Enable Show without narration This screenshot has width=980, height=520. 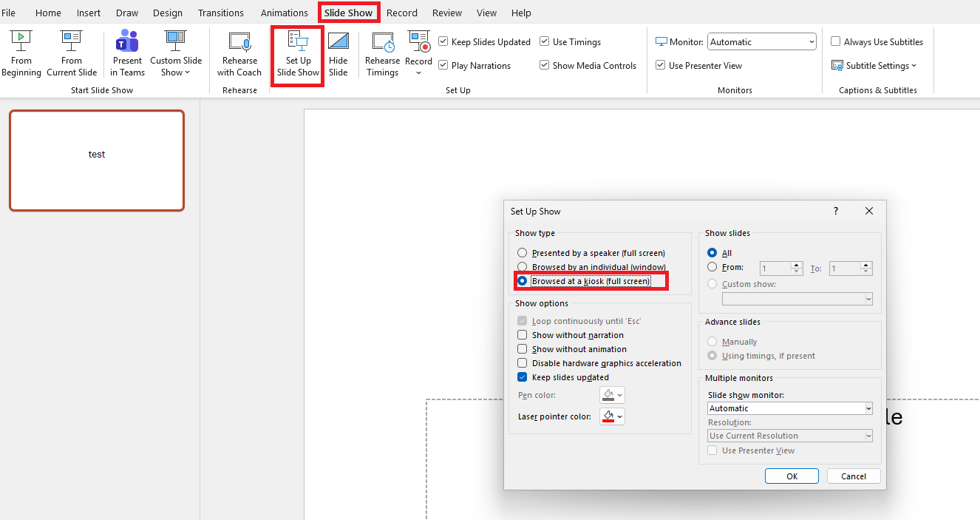pyautogui.click(x=523, y=334)
